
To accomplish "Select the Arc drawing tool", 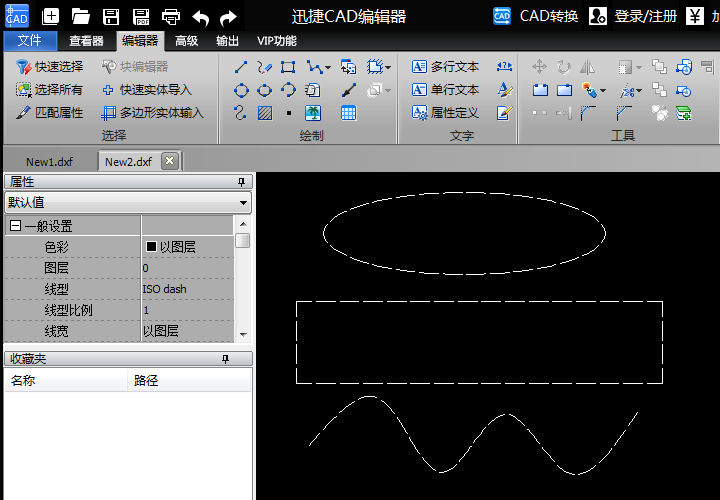I will tap(288, 90).
